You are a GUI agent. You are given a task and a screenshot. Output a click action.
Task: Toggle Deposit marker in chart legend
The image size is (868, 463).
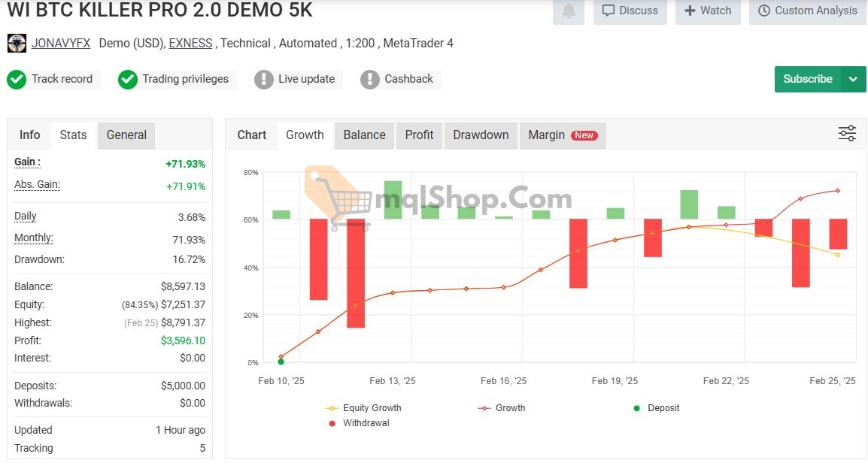[x=656, y=408]
